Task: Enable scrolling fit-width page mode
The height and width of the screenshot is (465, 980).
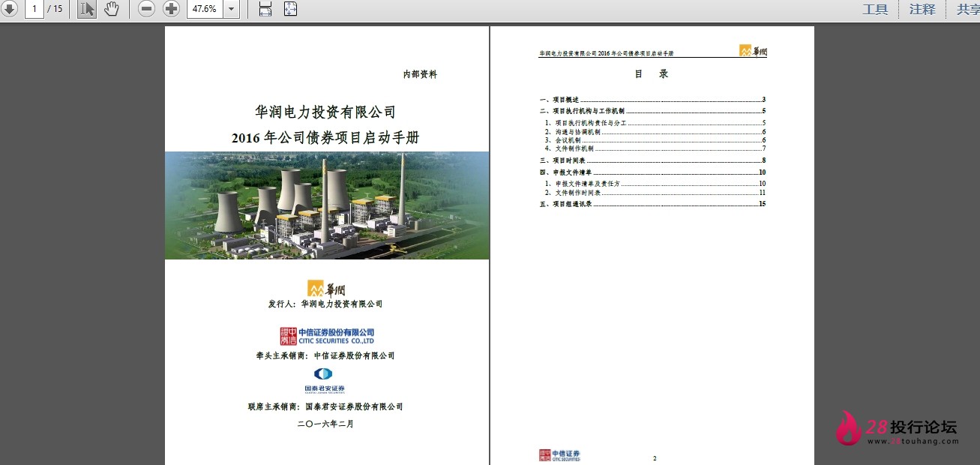Action: pyautogui.click(x=265, y=9)
